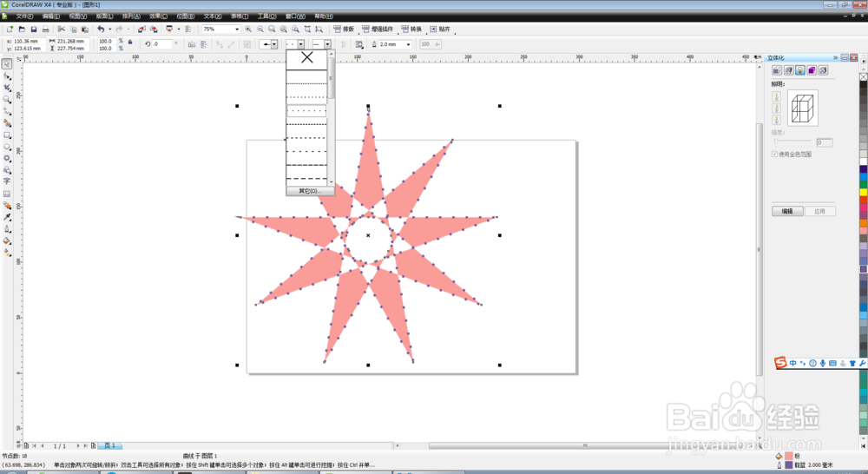Toggle light source 2

coord(776,108)
